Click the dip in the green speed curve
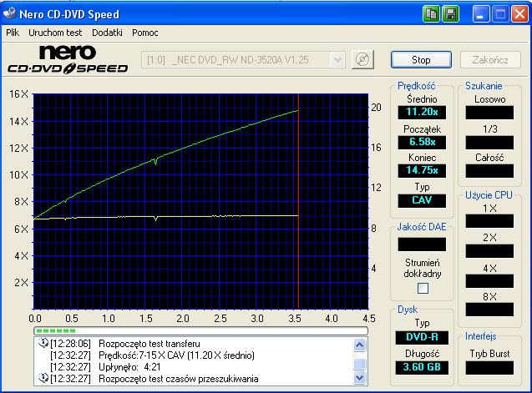Image resolution: width=532 pixels, height=393 pixels. tap(155, 161)
